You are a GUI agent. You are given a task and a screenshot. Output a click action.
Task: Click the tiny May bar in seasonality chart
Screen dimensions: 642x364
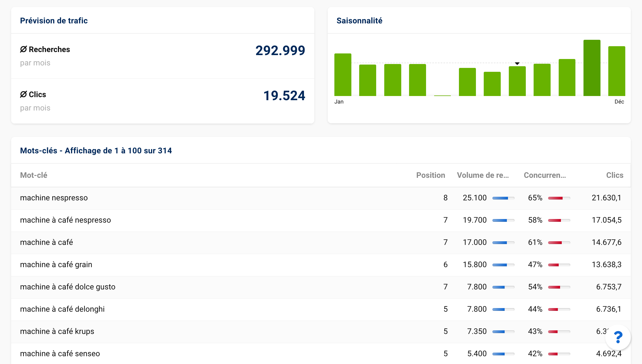tap(442, 95)
